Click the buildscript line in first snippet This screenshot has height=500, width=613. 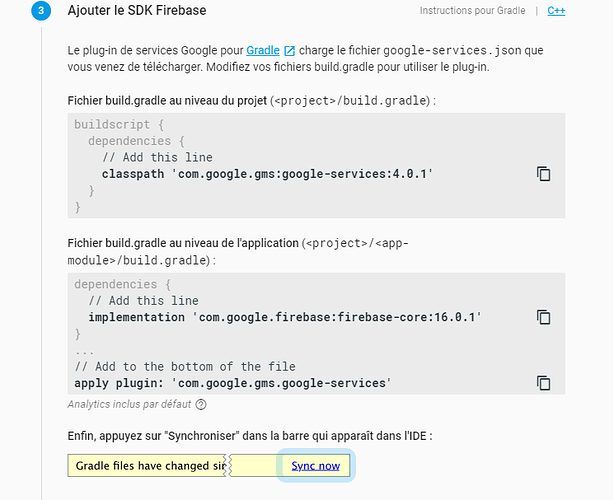[119, 125]
